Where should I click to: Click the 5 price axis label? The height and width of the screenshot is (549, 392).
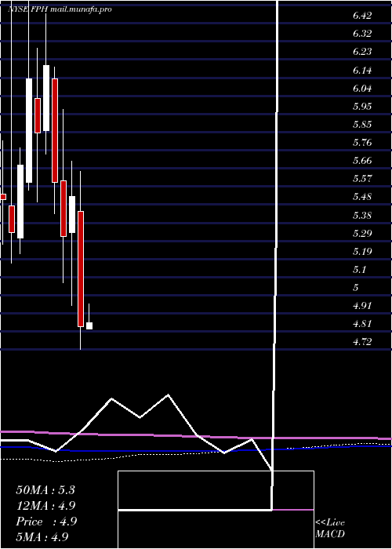(356, 288)
